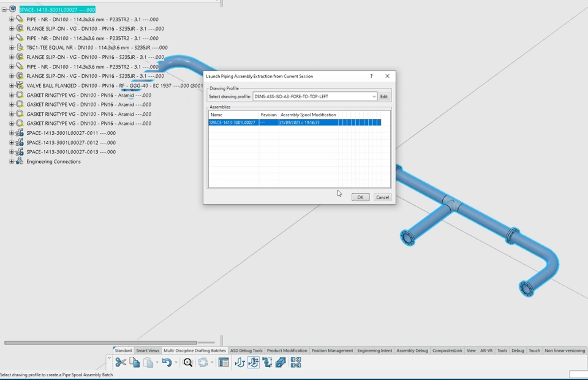This screenshot has height=380, width=588.
Task: Click the toolbar collapse chevron
Action: coord(109,357)
